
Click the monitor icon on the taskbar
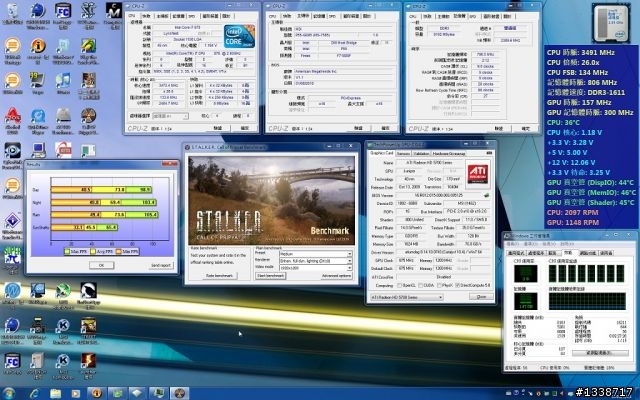[158, 393]
